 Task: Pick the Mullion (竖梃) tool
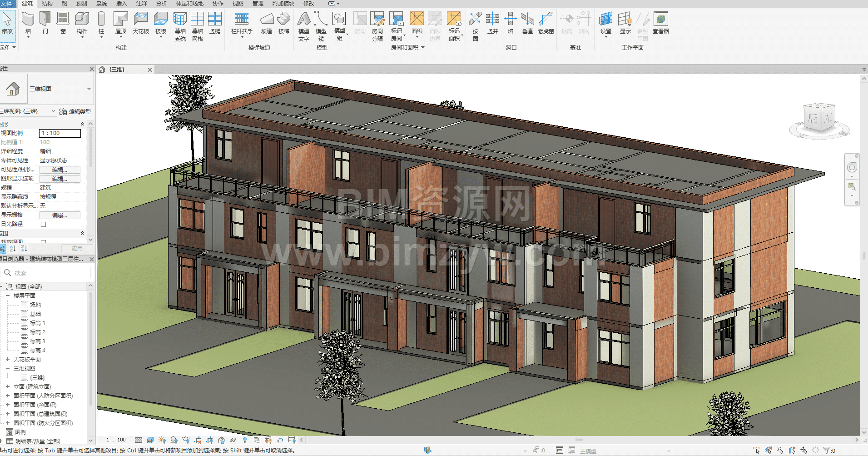215,23
